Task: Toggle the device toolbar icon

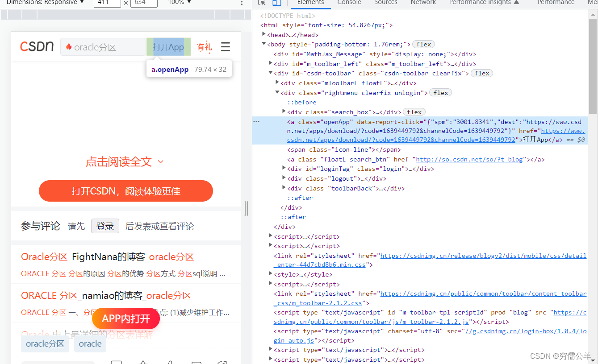Action: coord(277,2)
